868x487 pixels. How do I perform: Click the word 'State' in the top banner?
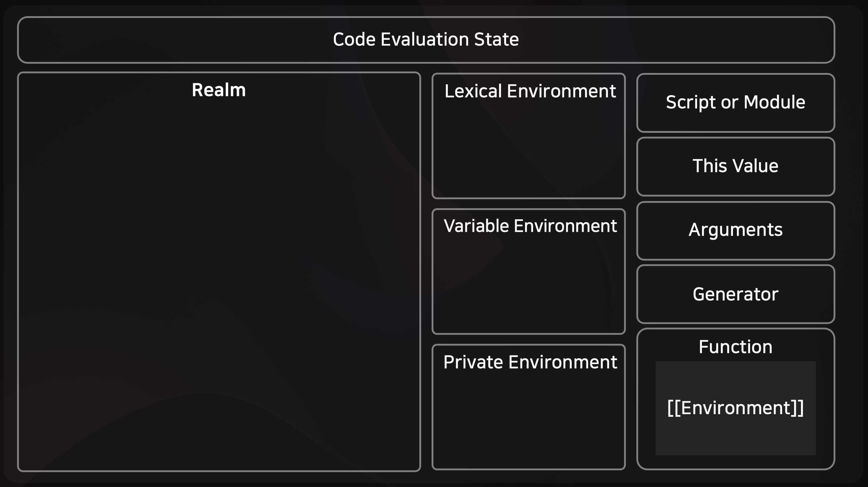(496, 39)
